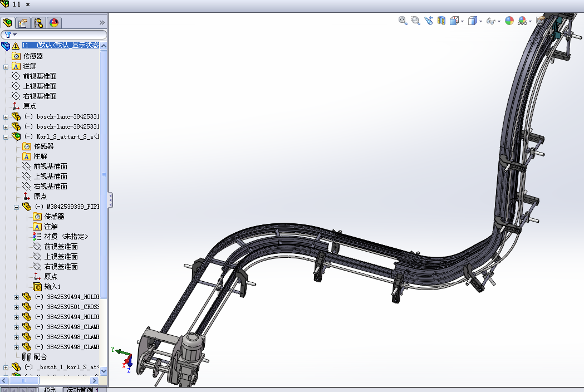
Task: Click tree horizontal scrollbar left arrow
Action: coord(4,380)
